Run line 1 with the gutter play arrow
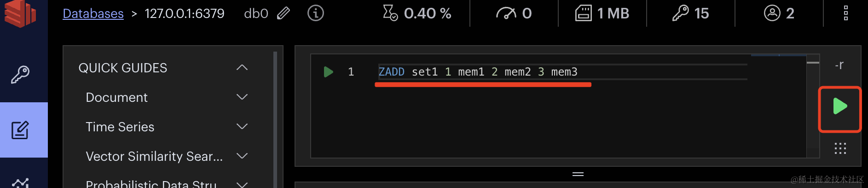 pyautogui.click(x=328, y=72)
